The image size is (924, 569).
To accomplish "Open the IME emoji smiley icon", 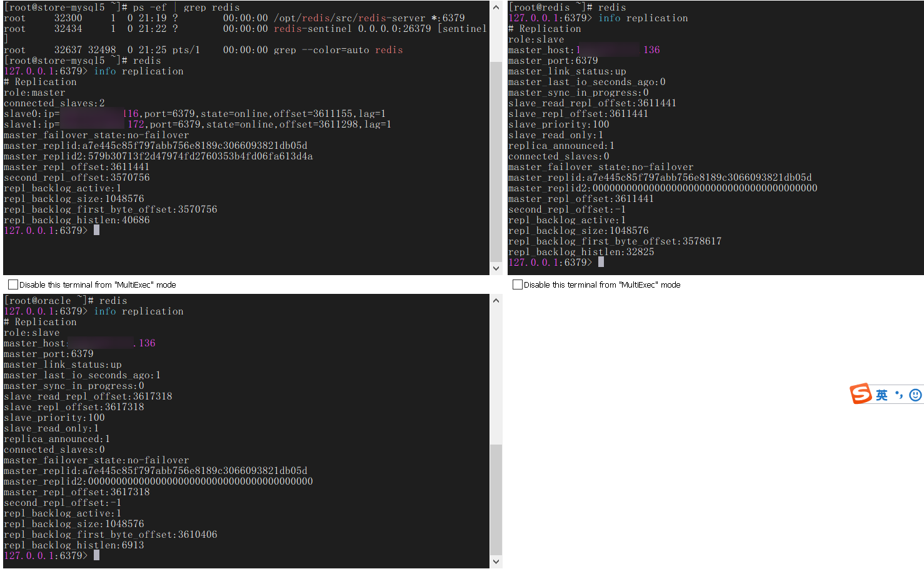I will pyautogui.click(x=915, y=395).
